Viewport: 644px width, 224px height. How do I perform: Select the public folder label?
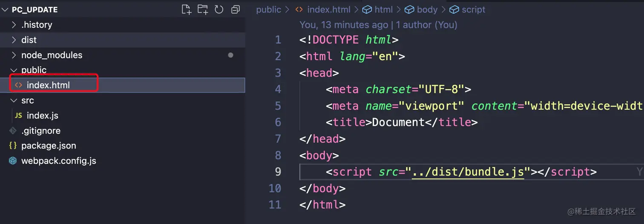[34, 70]
